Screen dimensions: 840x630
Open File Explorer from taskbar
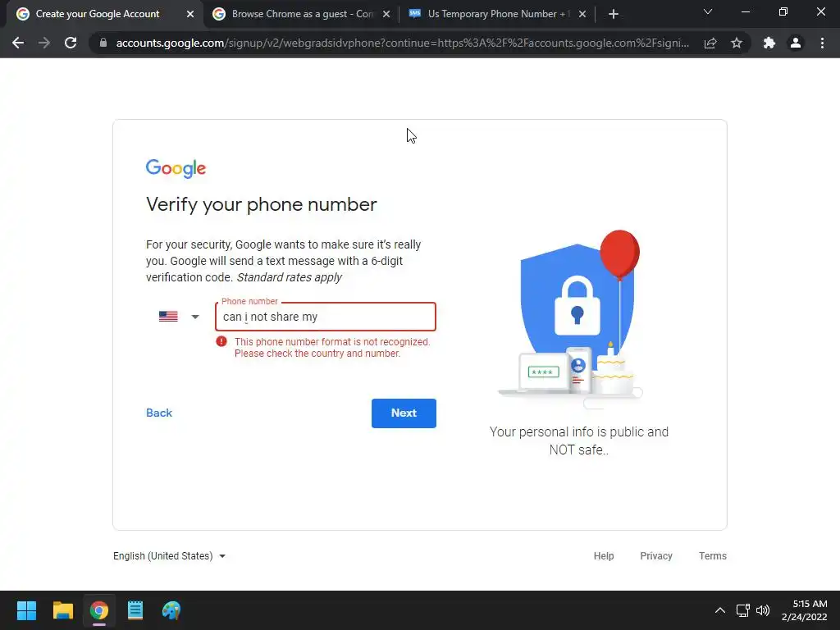62,610
